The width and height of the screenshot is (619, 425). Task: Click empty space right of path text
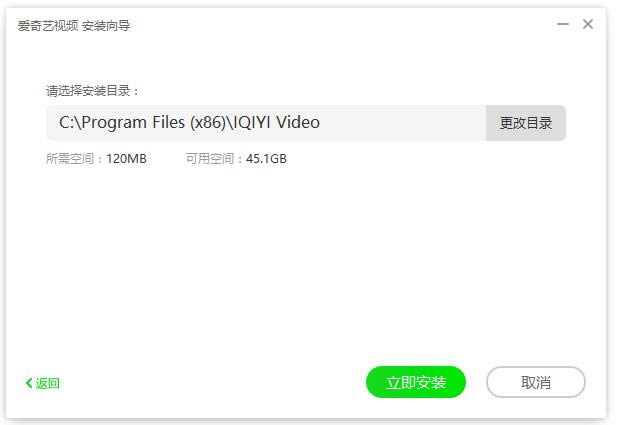coord(403,123)
